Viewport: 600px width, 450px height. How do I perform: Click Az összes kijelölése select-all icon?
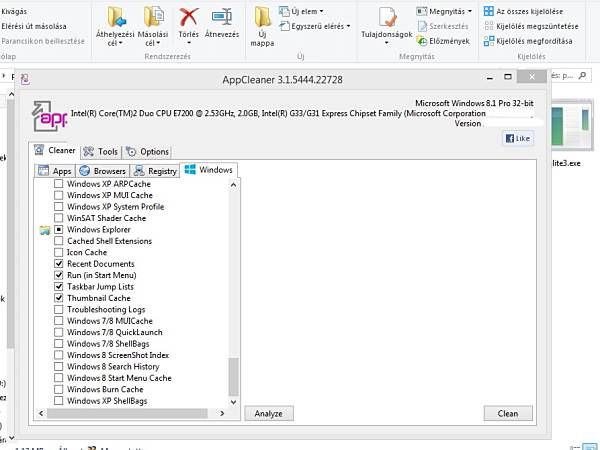tap(489, 11)
